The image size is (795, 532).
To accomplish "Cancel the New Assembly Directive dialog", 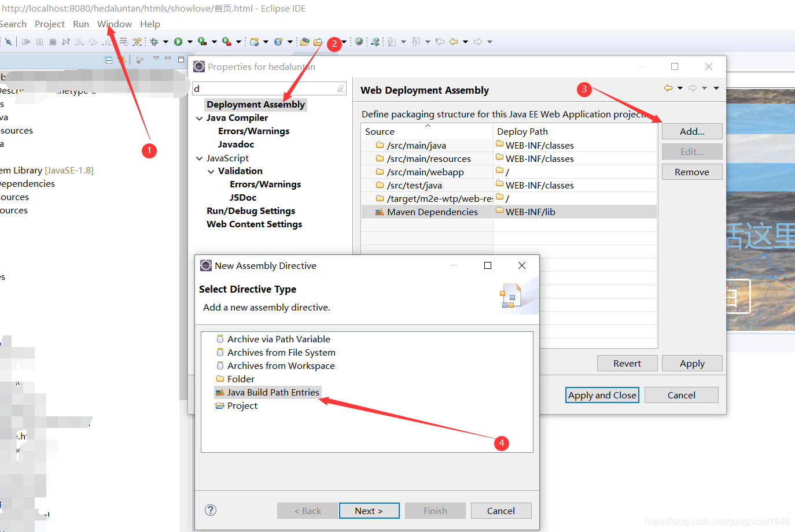I will [x=501, y=511].
